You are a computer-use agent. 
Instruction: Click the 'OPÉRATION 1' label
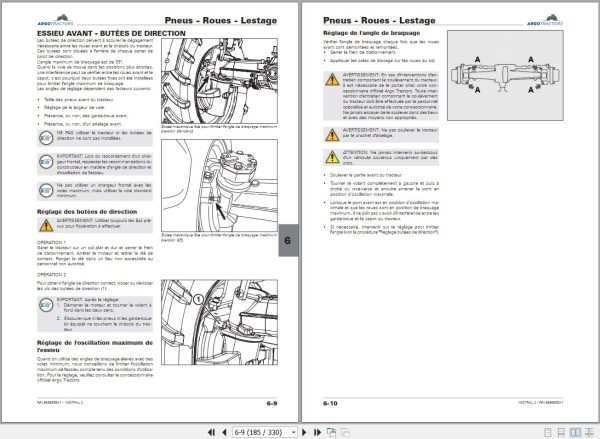pyautogui.click(x=51, y=243)
